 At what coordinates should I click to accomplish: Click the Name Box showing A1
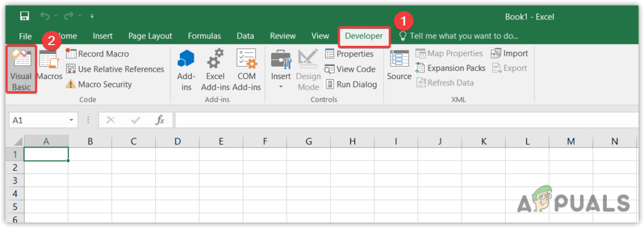click(x=38, y=120)
